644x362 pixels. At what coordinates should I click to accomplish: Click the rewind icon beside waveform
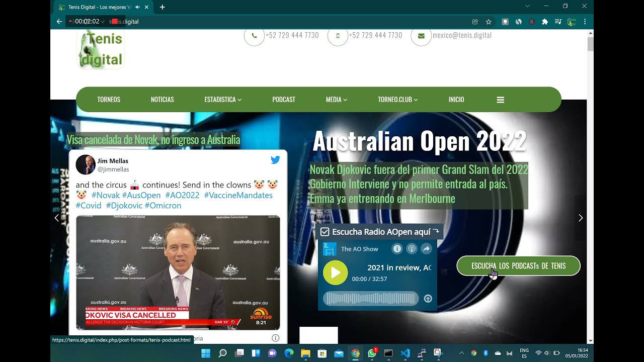tap(428, 299)
